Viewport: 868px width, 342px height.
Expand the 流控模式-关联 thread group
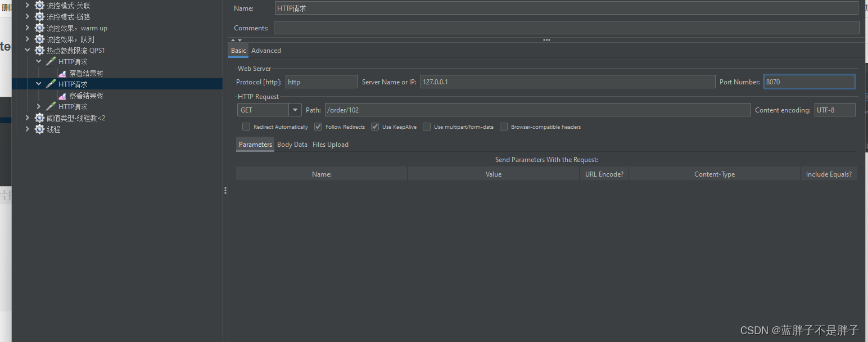[x=27, y=6]
